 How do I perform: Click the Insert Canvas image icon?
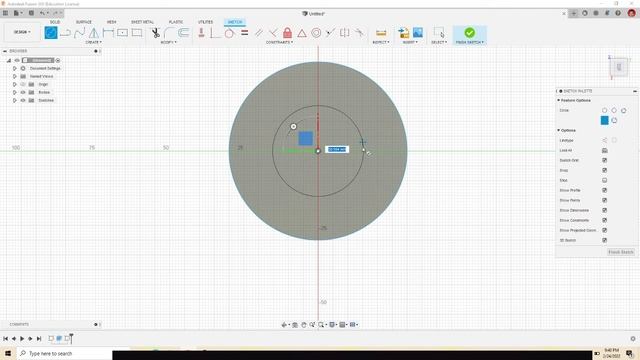[418, 33]
